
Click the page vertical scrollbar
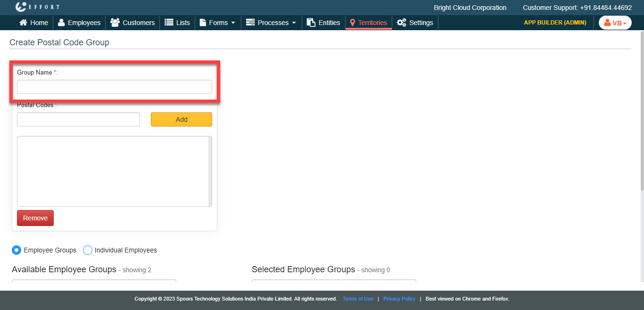[x=642, y=111]
